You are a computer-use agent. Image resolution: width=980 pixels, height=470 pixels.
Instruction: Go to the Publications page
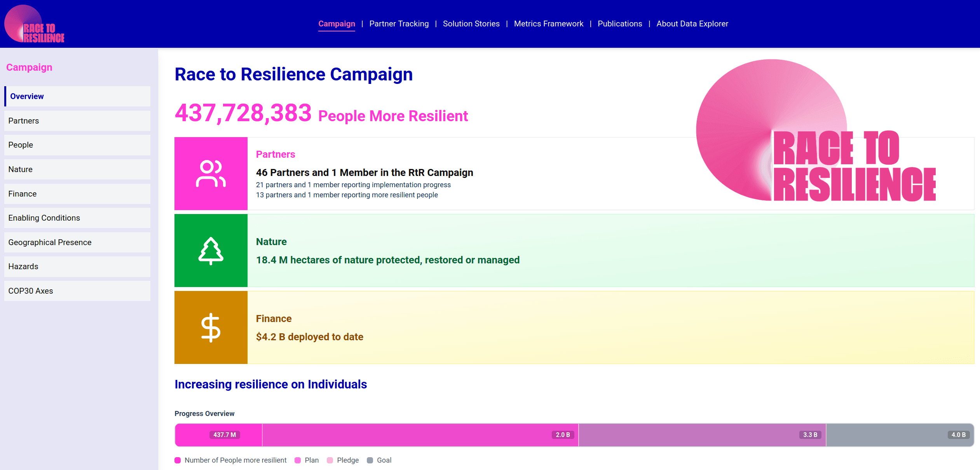point(619,24)
